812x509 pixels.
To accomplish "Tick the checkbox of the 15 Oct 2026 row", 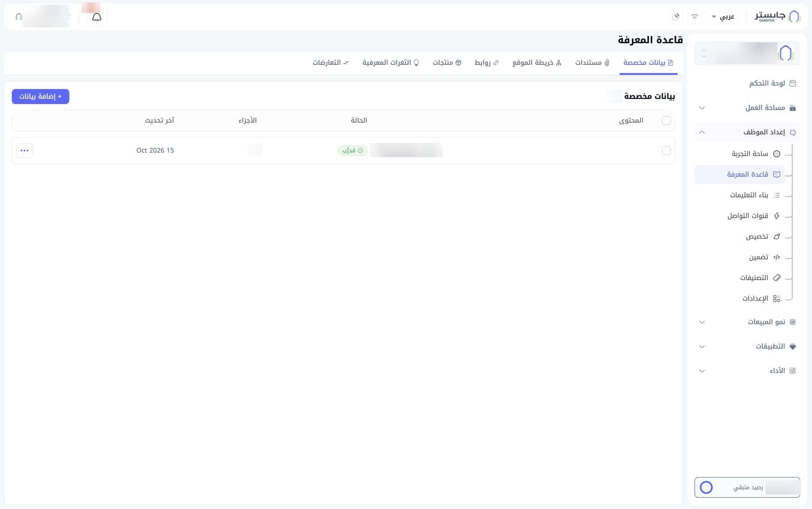I will (x=666, y=151).
